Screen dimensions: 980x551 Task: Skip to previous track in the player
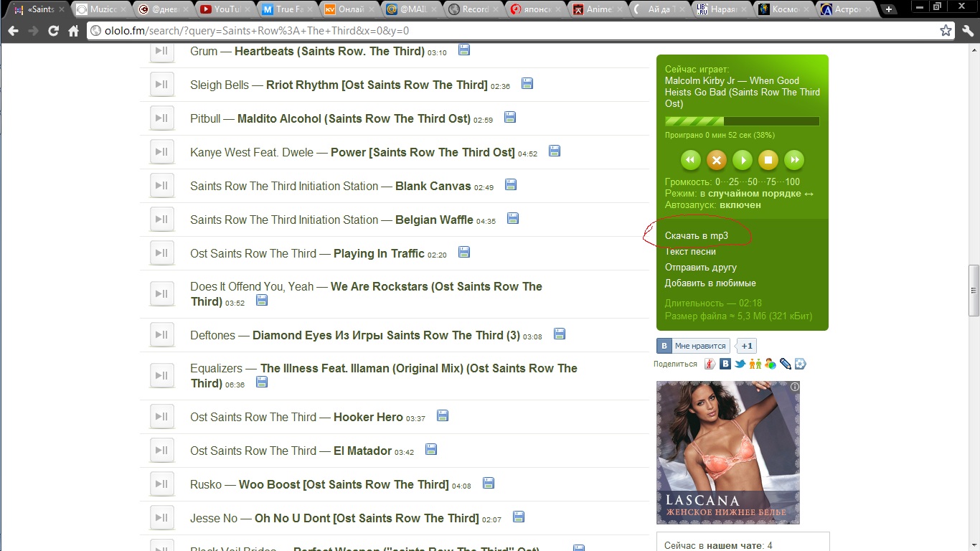click(x=690, y=160)
